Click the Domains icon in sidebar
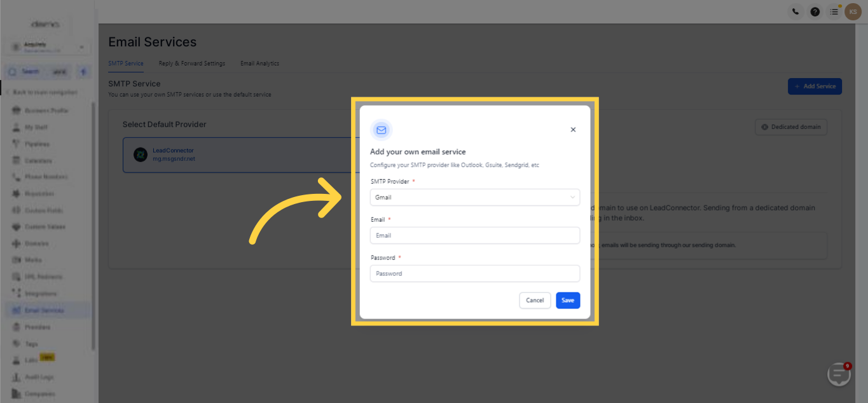 click(17, 243)
